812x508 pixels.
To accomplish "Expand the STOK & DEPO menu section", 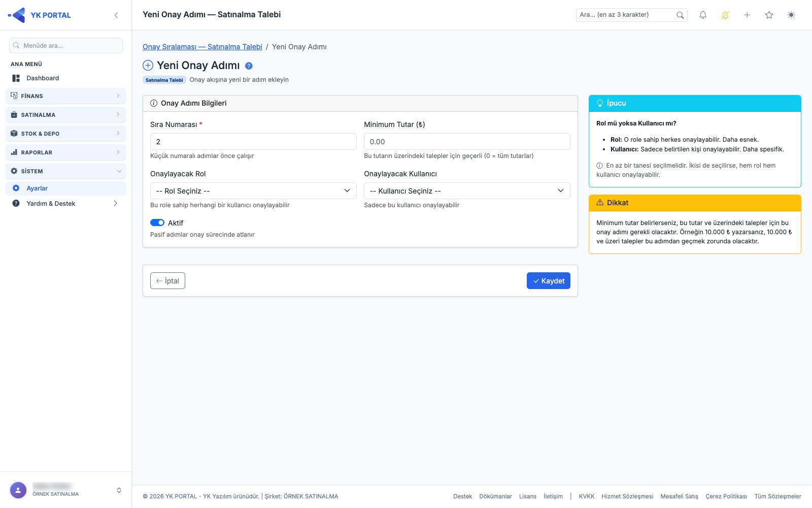I will tap(66, 134).
